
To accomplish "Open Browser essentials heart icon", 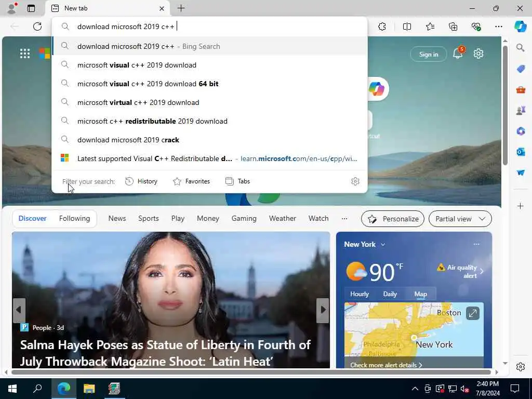I will click(x=476, y=26).
